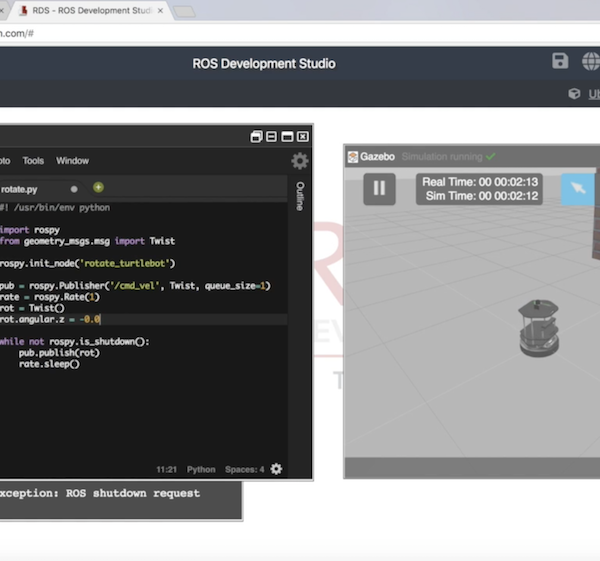The image size is (600, 561).
Task: Click the pub.publish(rot) code line
Action: [x=59, y=353]
